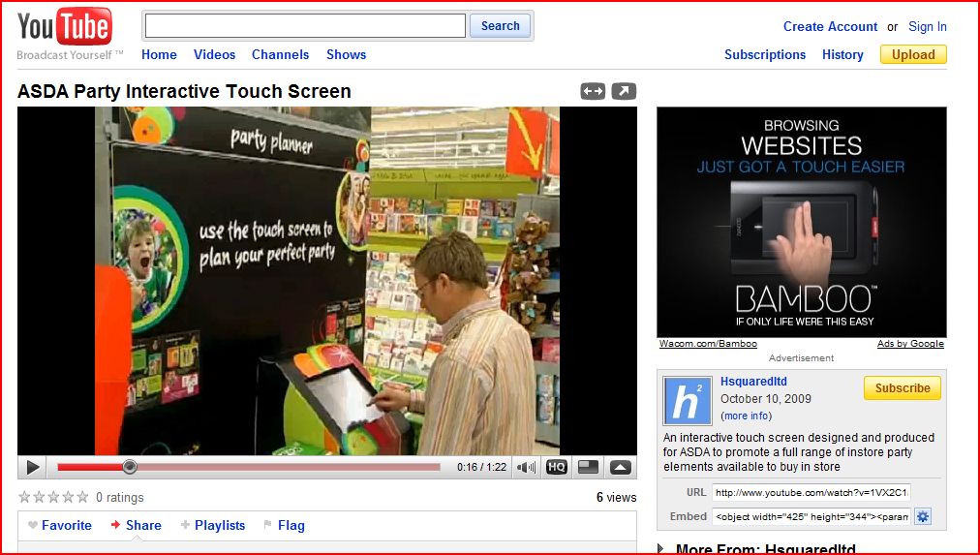Select the video URL field
This screenshot has height=555, width=980.
click(x=812, y=492)
